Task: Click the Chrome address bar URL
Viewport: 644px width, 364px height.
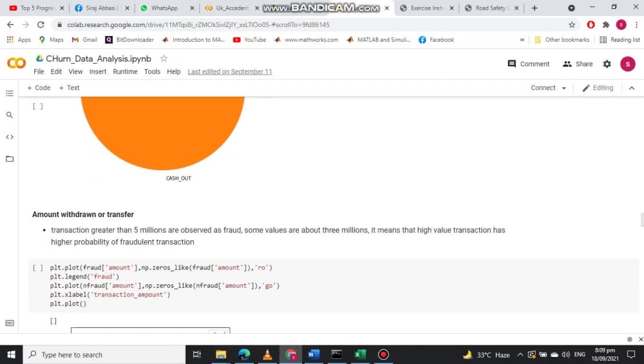Action: click(198, 24)
